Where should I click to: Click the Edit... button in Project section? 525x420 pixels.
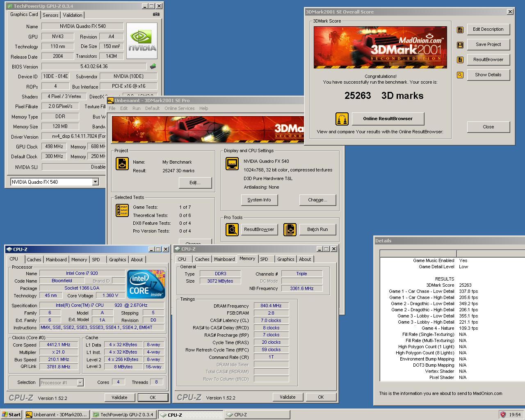[195, 183]
